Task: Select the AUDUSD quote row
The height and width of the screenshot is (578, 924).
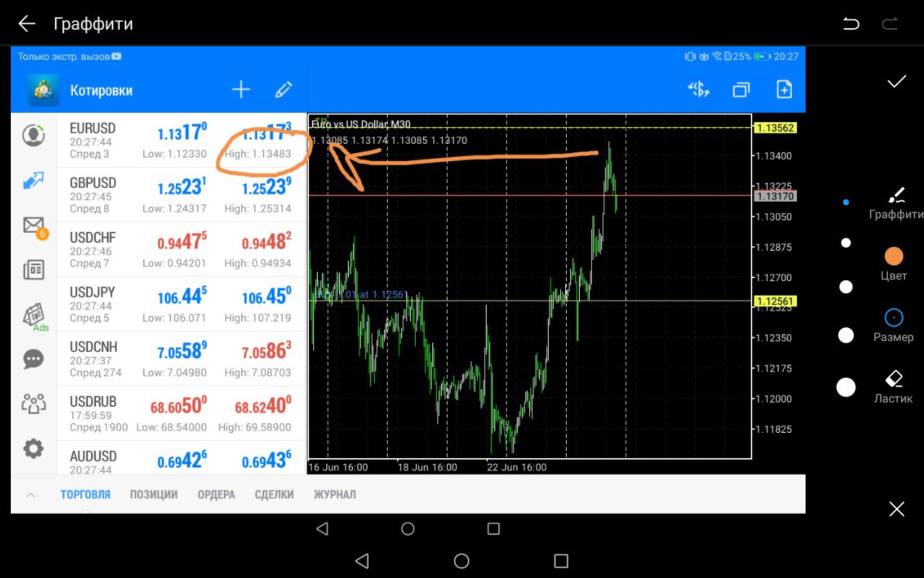Action: pos(181,458)
